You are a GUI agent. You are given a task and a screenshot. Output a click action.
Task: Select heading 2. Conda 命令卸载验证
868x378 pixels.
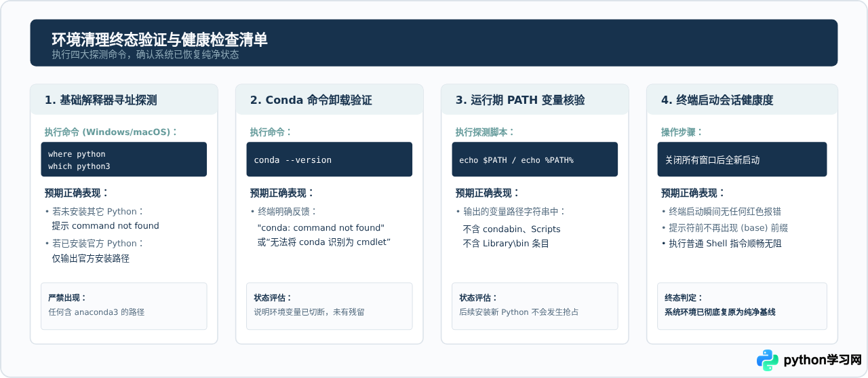[311, 100]
